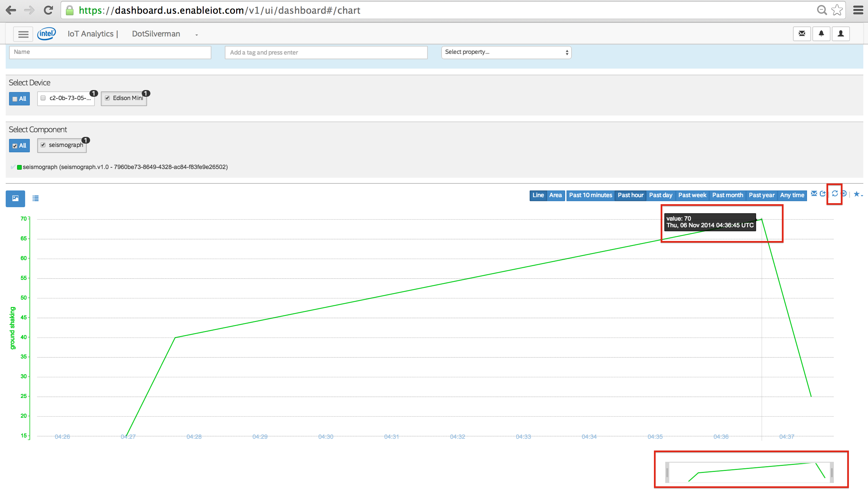Click the y-axis value 40
868x489 pixels.
[23, 337]
